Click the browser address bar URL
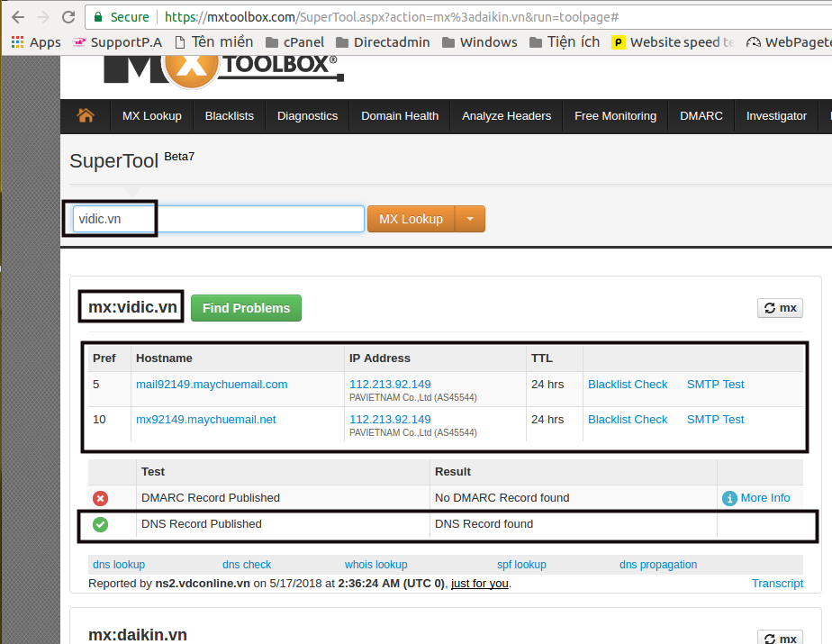This screenshot has width=832, height=644. coord(392,17)
